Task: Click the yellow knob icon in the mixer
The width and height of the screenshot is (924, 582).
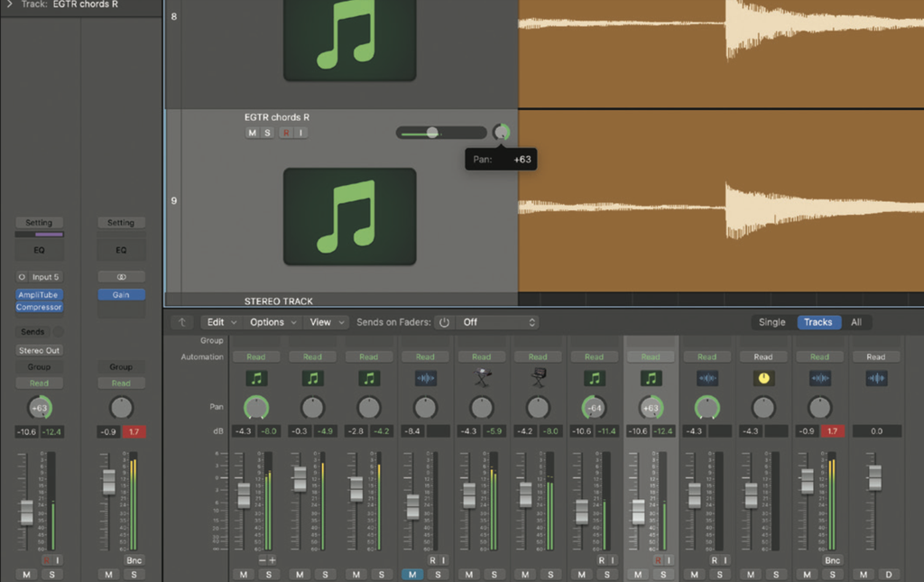Action: click(763, 378)
